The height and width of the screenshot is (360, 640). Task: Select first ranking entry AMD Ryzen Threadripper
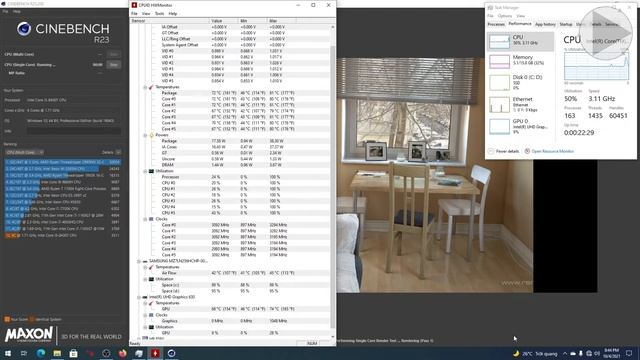click(x=63, y=162)
